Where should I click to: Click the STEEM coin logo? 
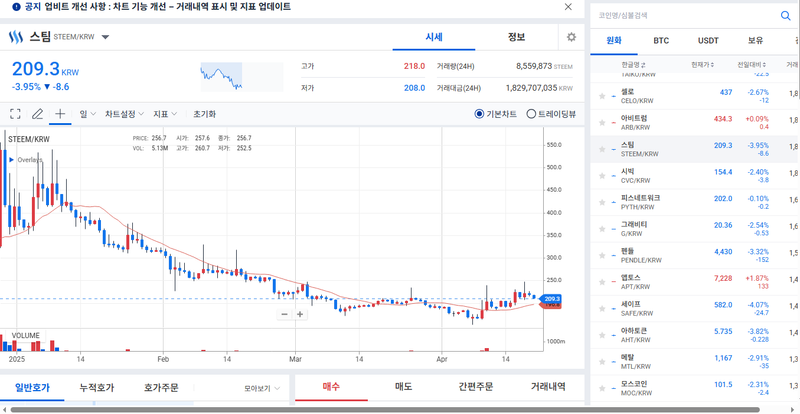tap(16, 37)
